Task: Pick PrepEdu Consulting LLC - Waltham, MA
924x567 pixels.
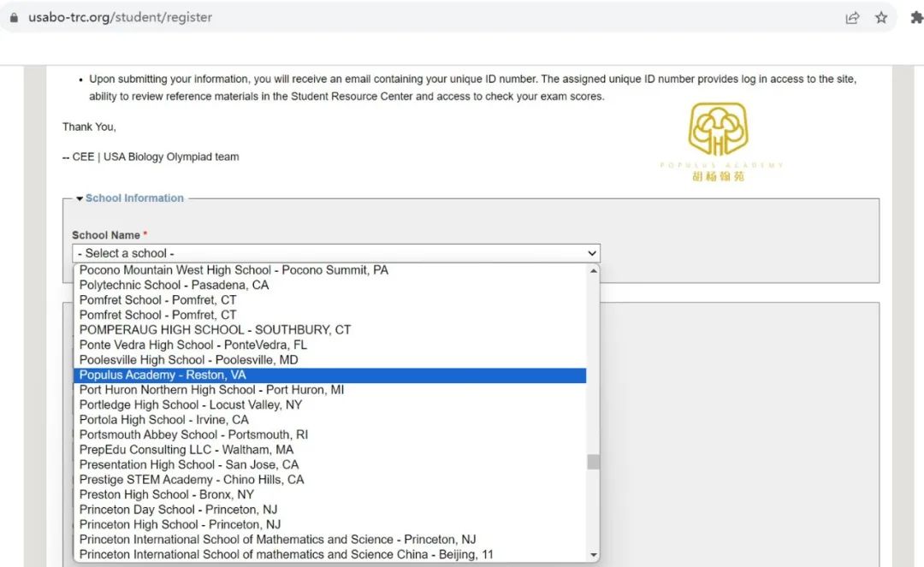Action: tap(330, 450)
